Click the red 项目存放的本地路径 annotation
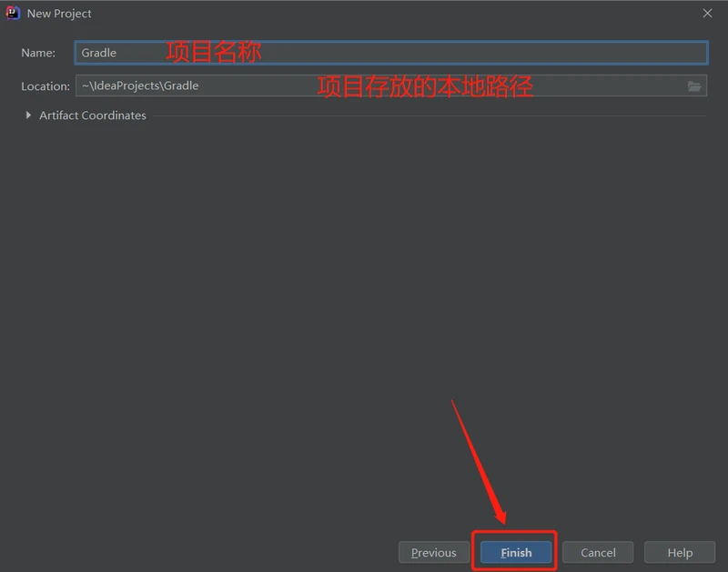This screenshot has height=572, width=728. pyautogui.click(x=424, y=86)
